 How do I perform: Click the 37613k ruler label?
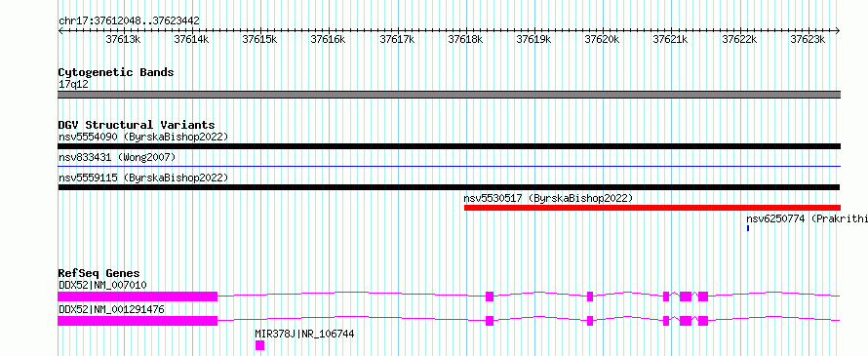(x=124, y=39)
